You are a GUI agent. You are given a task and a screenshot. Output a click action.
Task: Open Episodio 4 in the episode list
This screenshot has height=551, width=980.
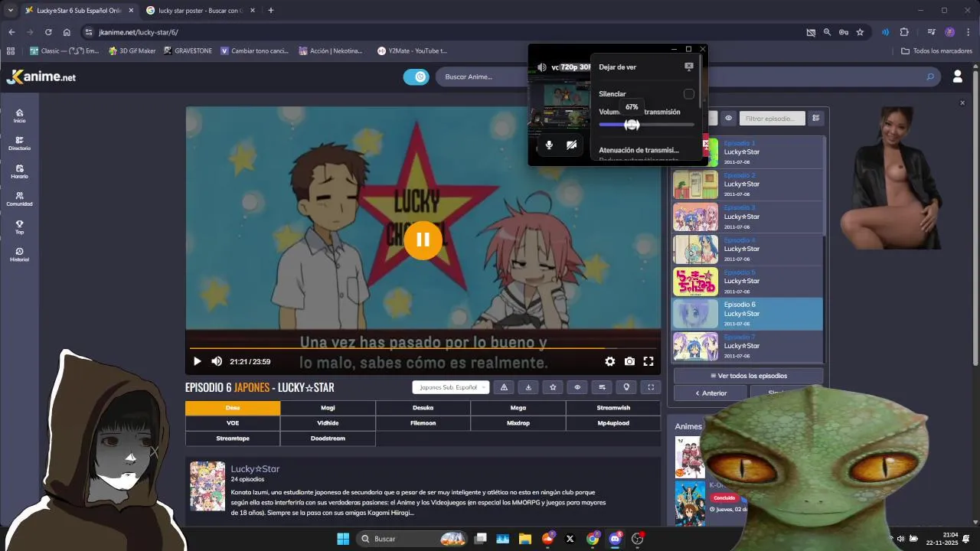click(747, 249)
